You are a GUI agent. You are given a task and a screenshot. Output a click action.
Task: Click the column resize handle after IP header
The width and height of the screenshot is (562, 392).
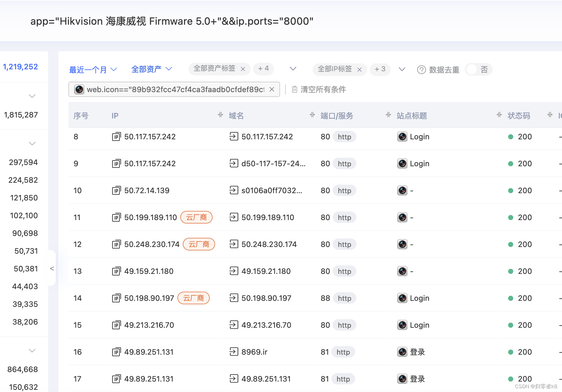click(220, 115)
